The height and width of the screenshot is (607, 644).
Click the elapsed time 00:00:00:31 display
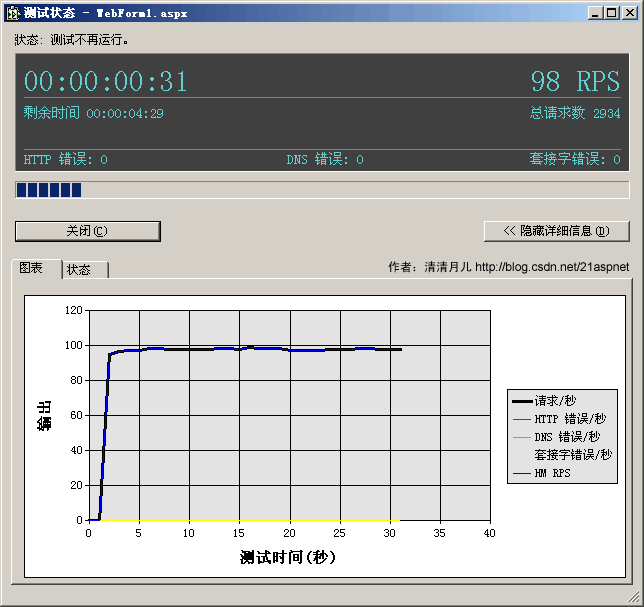(x=106, y=81)
